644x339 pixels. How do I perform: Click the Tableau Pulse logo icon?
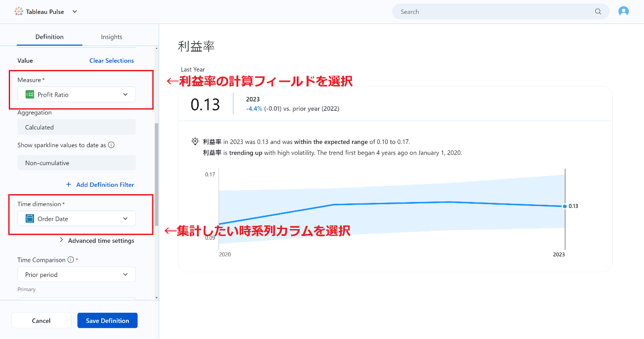(19, 11)
